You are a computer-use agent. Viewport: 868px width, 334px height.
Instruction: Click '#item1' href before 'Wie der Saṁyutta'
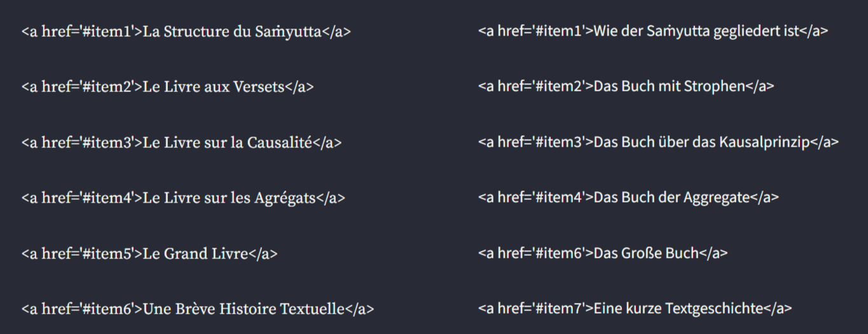pyautogui.click(x=559, y=31)
